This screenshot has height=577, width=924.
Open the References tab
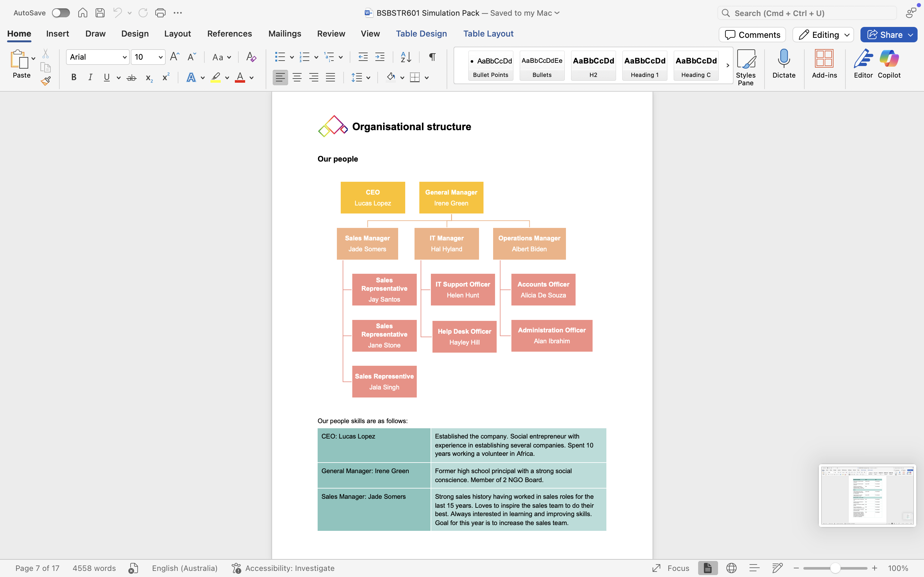coord(229,34)
